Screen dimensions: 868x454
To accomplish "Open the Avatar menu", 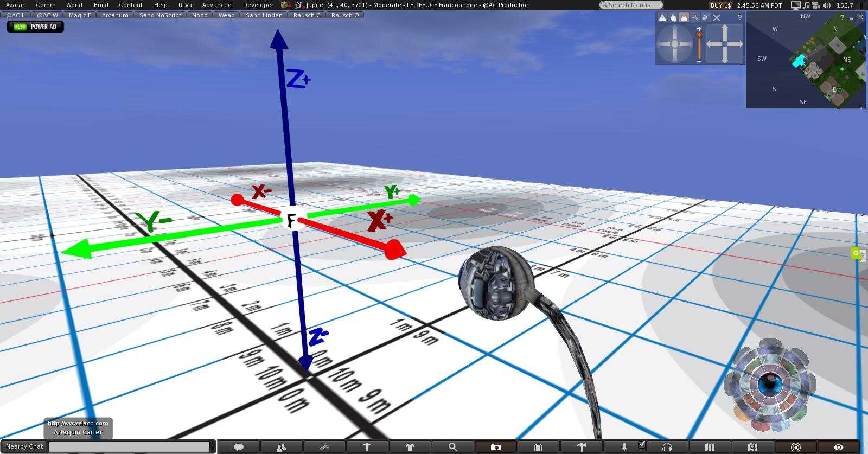I will coord(15,5).
